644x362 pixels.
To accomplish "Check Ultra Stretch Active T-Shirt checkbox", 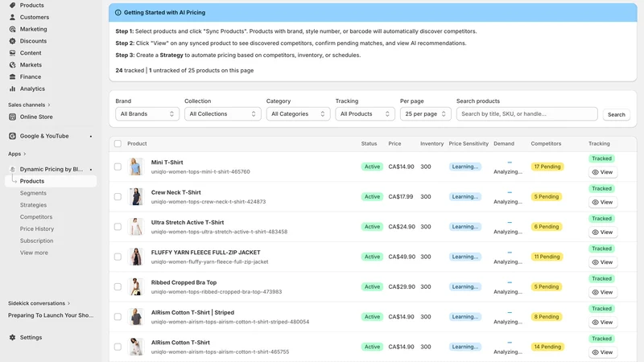I will (x=118, y=227).
